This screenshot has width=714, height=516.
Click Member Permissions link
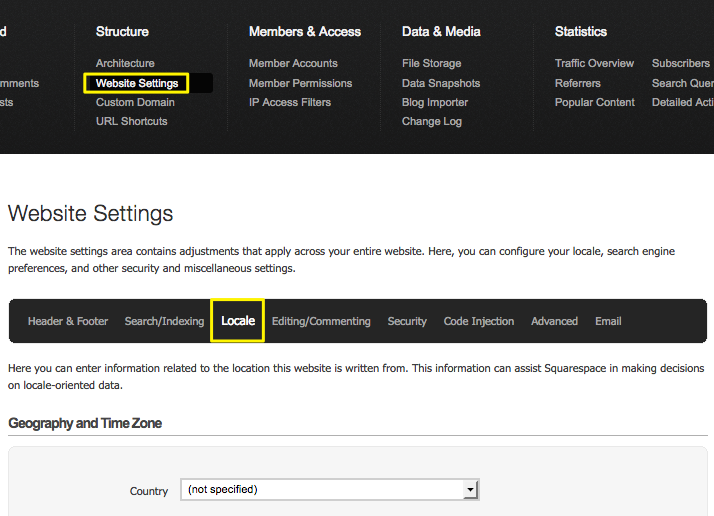tap(300, 83)
